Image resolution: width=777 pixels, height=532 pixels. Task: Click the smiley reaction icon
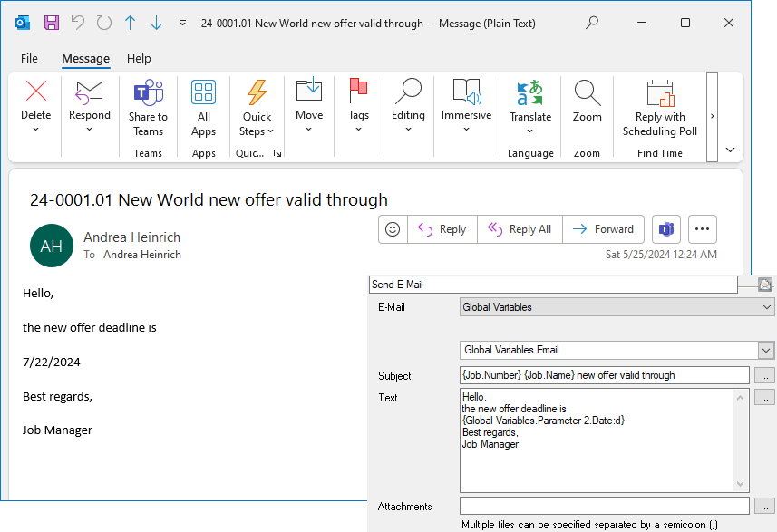pyautogui.click(x=393, y=229)
